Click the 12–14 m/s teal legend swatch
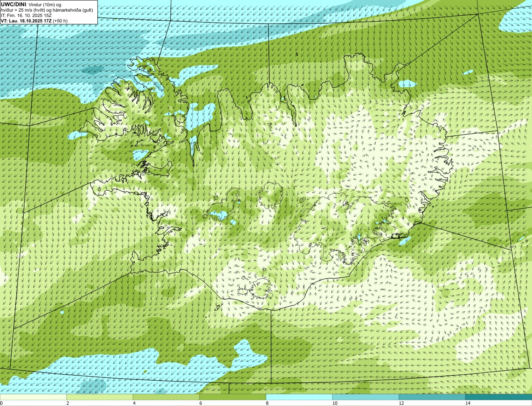Screen dimensions: 532x406 click(x=432, y=397)
